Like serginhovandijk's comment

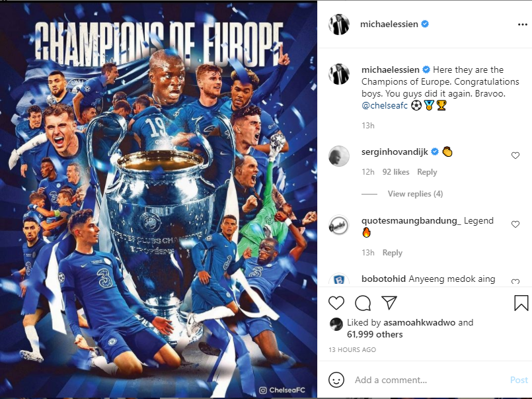coord(515,155)
